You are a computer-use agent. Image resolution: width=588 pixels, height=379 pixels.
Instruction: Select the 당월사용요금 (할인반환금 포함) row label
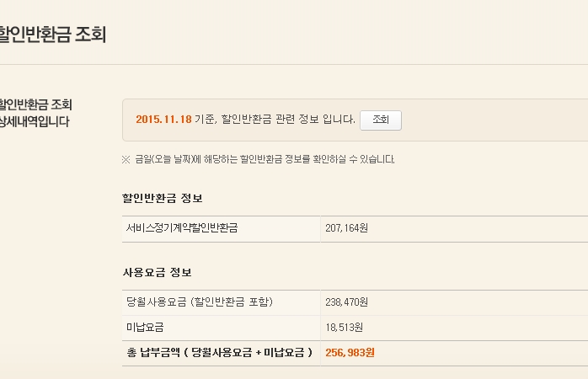[x=199, y=302]
